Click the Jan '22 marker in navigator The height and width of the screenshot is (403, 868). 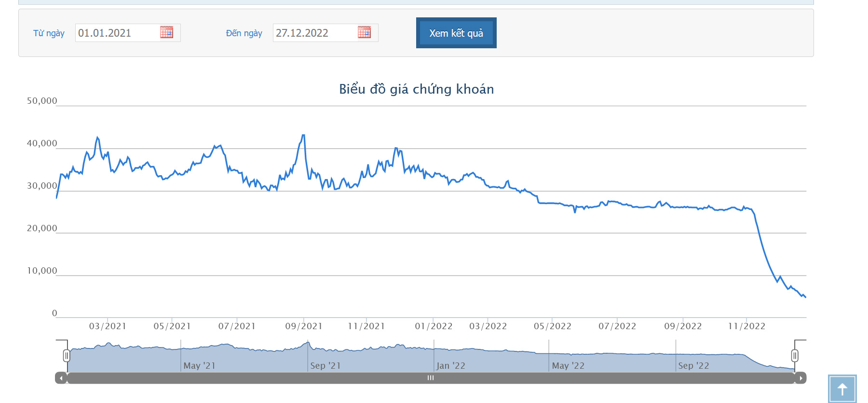pos(451,365)
